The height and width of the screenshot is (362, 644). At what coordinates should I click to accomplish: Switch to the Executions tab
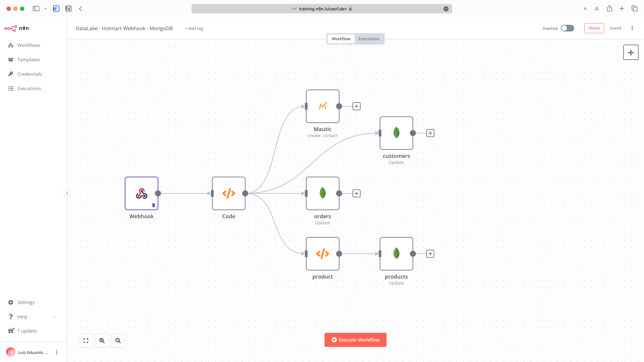coord(369,39)
